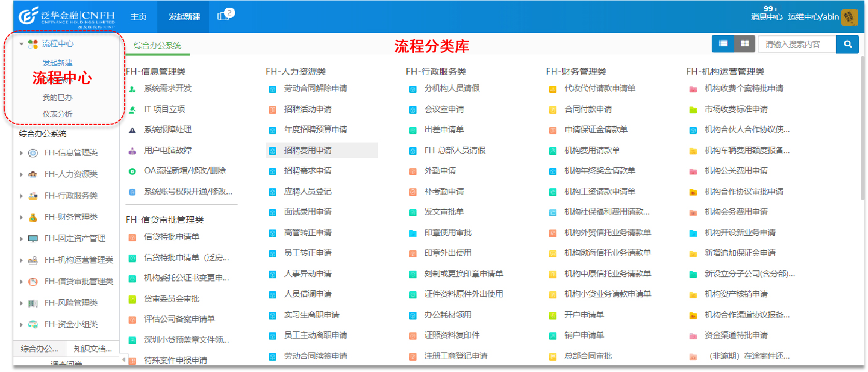Expand FH-信息管理类 in sidebar

21,153
